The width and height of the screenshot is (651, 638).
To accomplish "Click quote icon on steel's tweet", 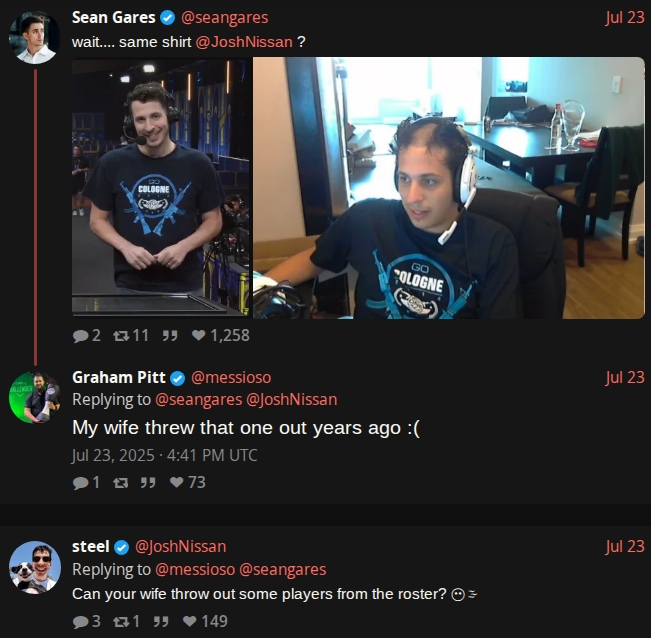I will 161,621.
